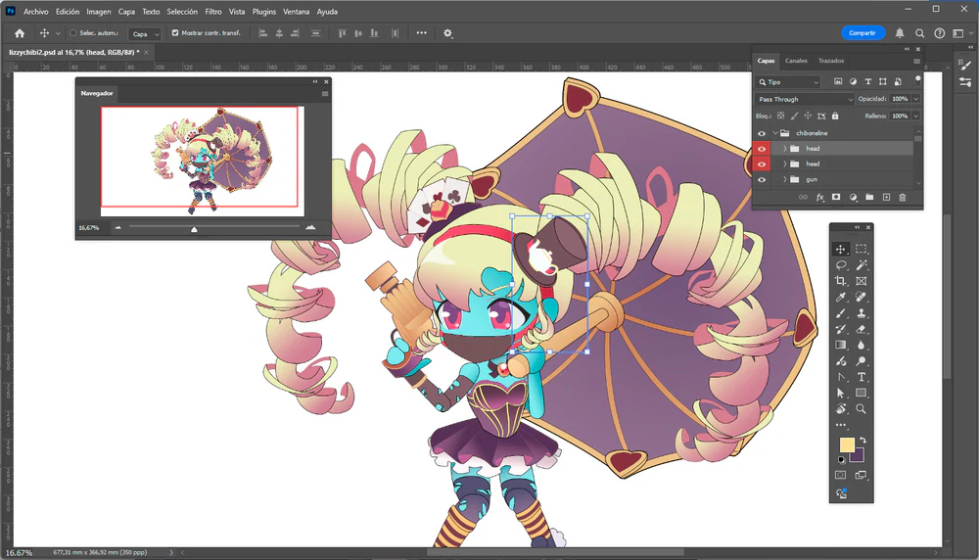The height and width of the screenshot is (560, 979).
Task: Open layer styles fx menu
Action: [819, 198]
